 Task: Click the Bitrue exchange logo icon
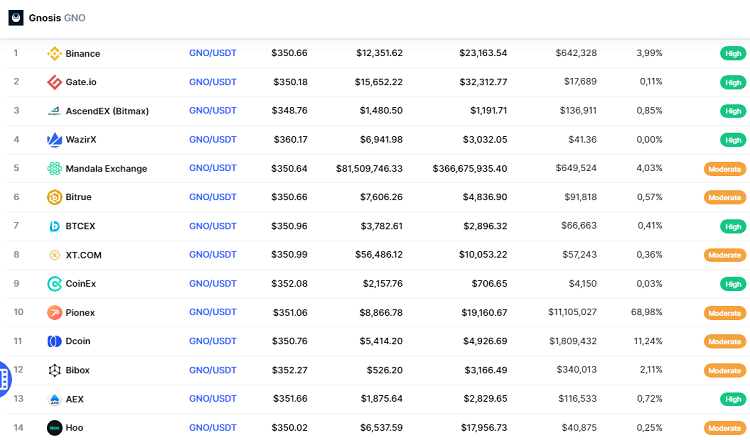point(55,197)
